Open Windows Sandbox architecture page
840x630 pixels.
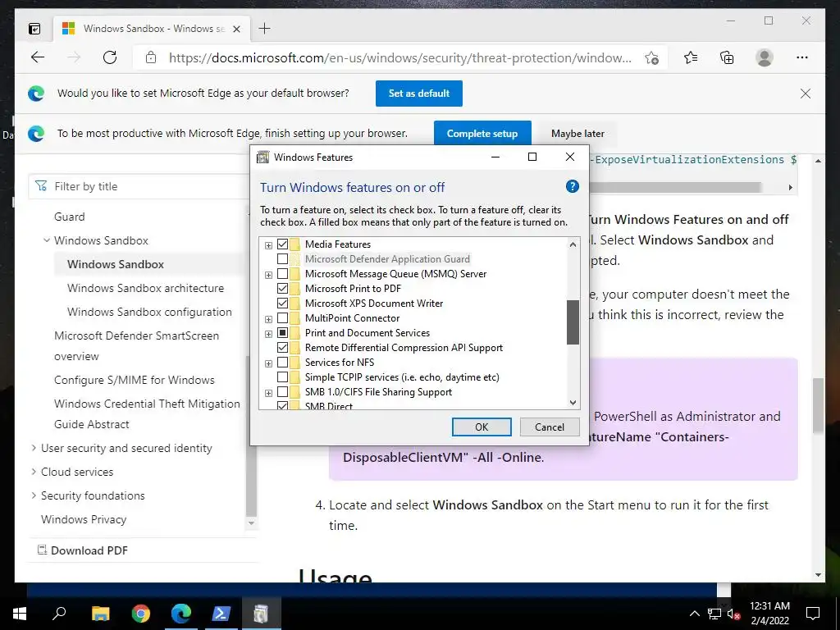pyautogui.click(x=145, y=288)
